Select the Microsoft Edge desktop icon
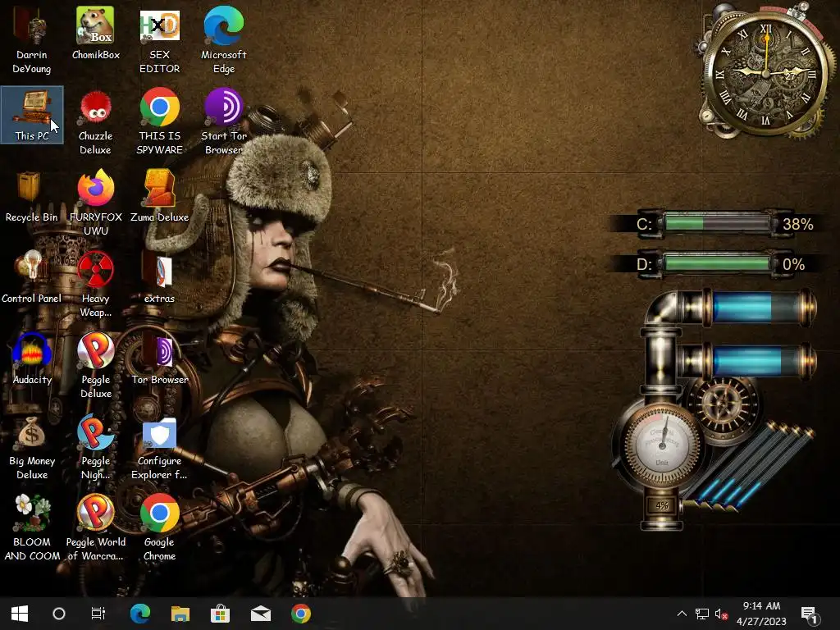Viewport: 840px width, 630px height. click(x=223, y=40)
